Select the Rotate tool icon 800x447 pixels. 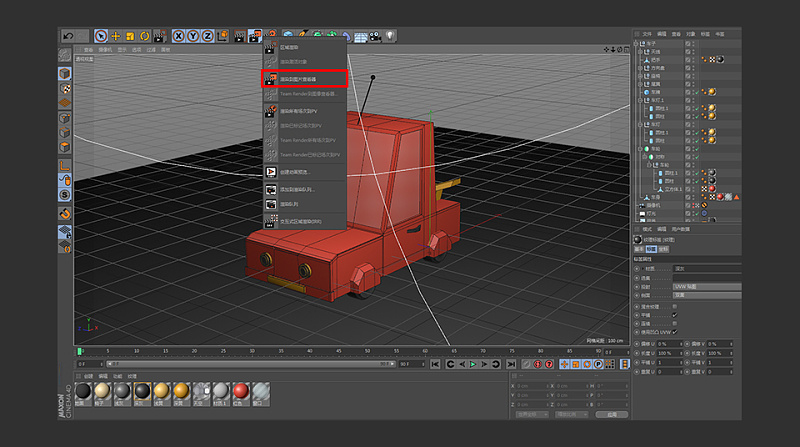tap(145, 36)
